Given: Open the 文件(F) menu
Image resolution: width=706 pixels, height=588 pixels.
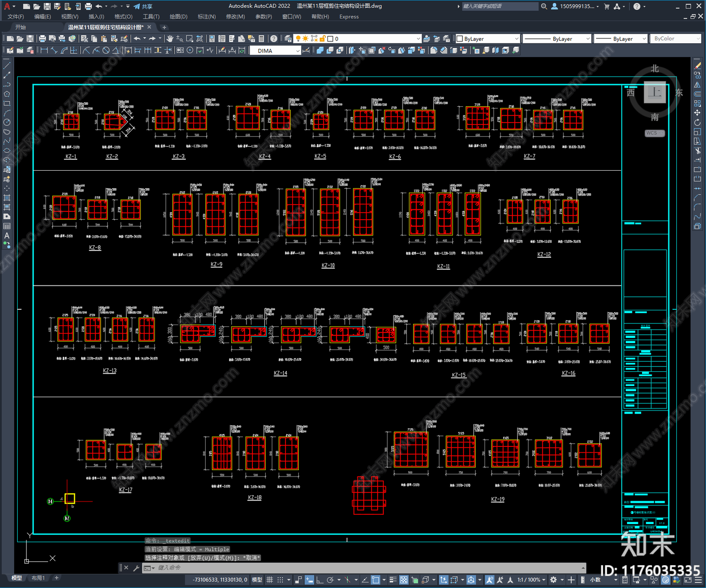Looking at the screenshot, I should [x=16, y=17].
